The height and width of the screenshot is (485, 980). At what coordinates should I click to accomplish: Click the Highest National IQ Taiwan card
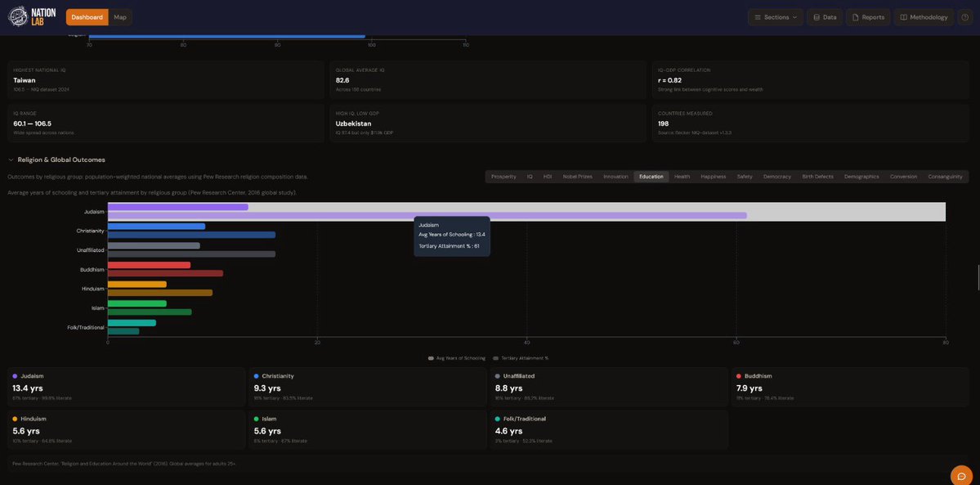(x=165, y=81)
